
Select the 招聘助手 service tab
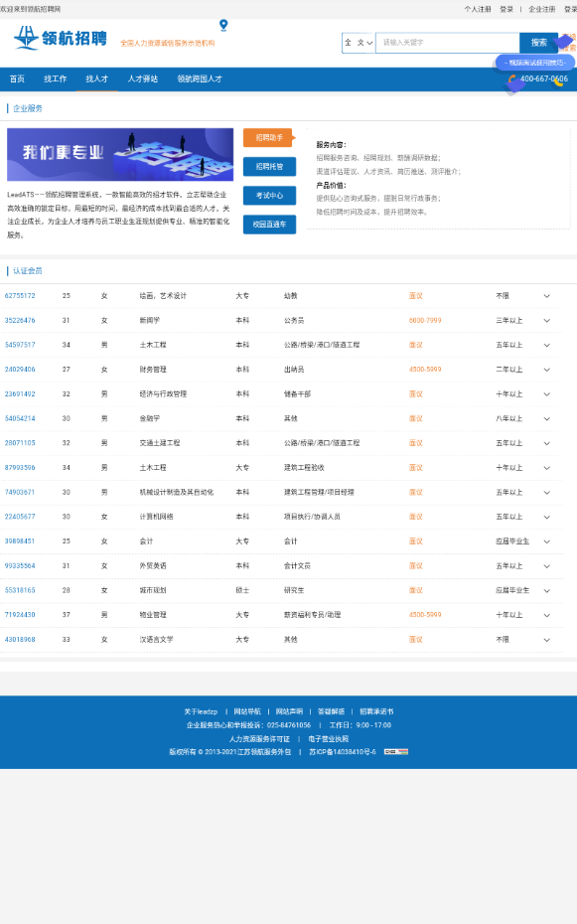pos(270,137)
